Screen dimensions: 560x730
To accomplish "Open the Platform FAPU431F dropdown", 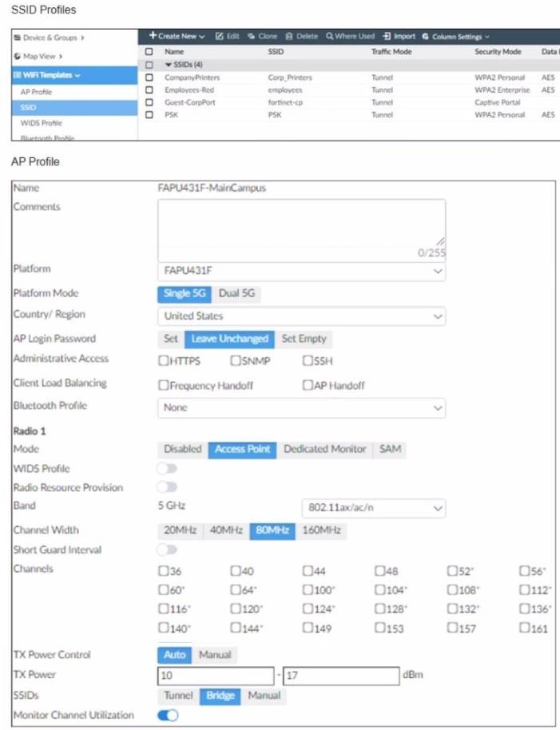I will [301, 271].
